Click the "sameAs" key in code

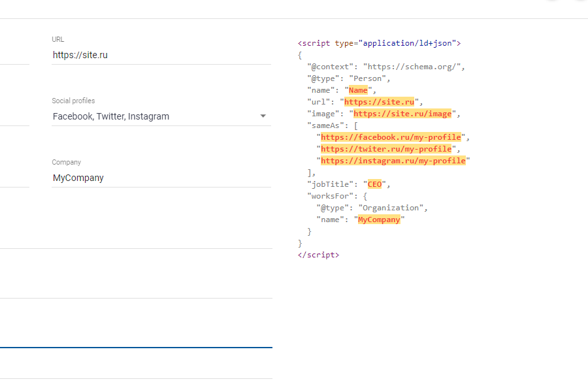pyautogui.click(x=328, y=125)
